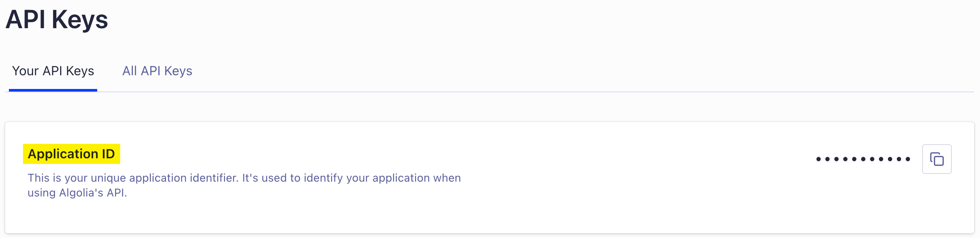This screenshot has height=238, width=980.
Task: Click the word "API" in the main heading
Action: 26,20
